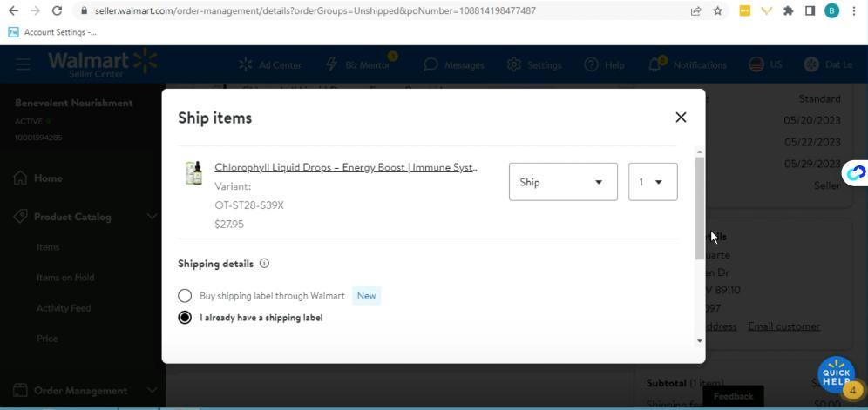Click the yellow extension icon
The height and width of the screenshot is (410, 868).
745,10
